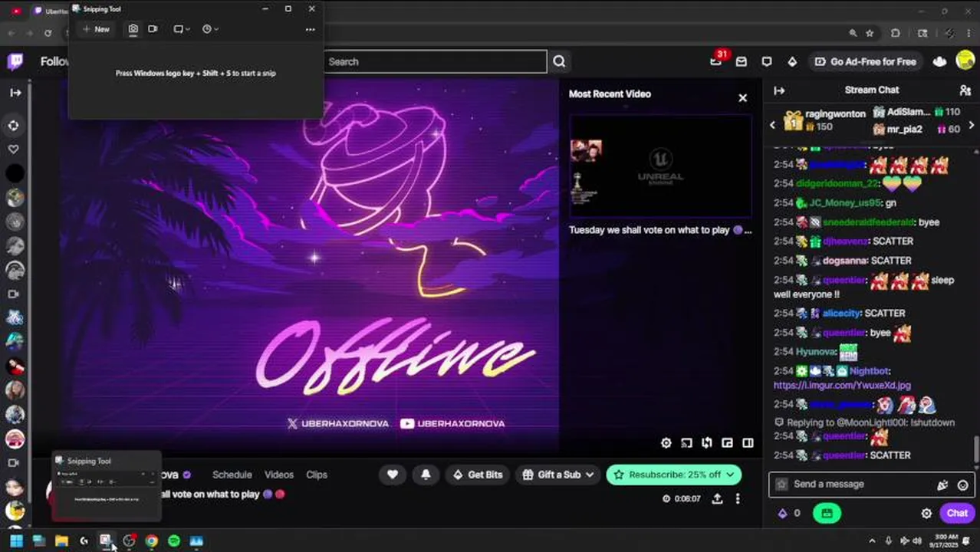Click the Bits diamond icon in header
This screenshot has height=552, width=980.
pos(792,61)
